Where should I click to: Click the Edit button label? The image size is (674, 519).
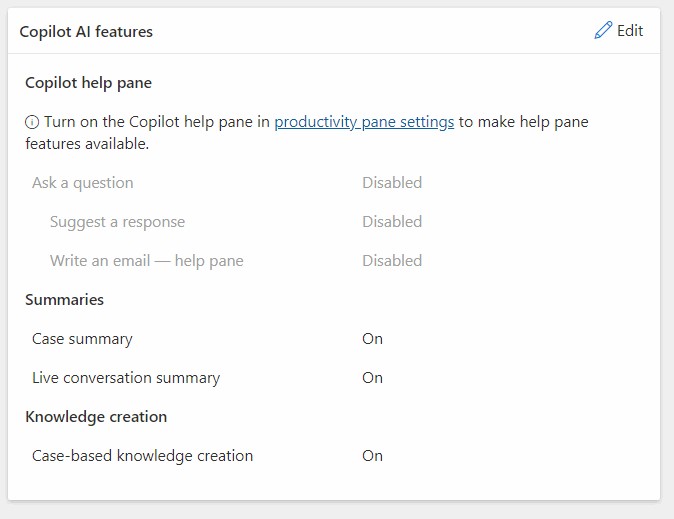point(630,31)
